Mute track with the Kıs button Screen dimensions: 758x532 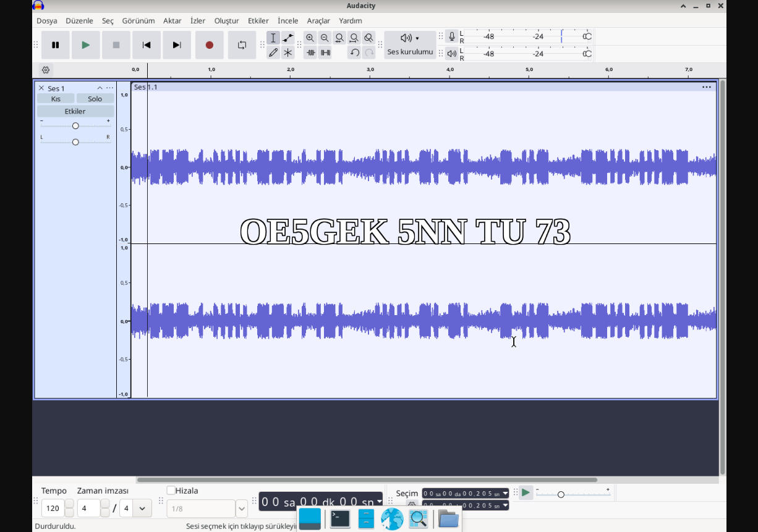coord(56,99)
